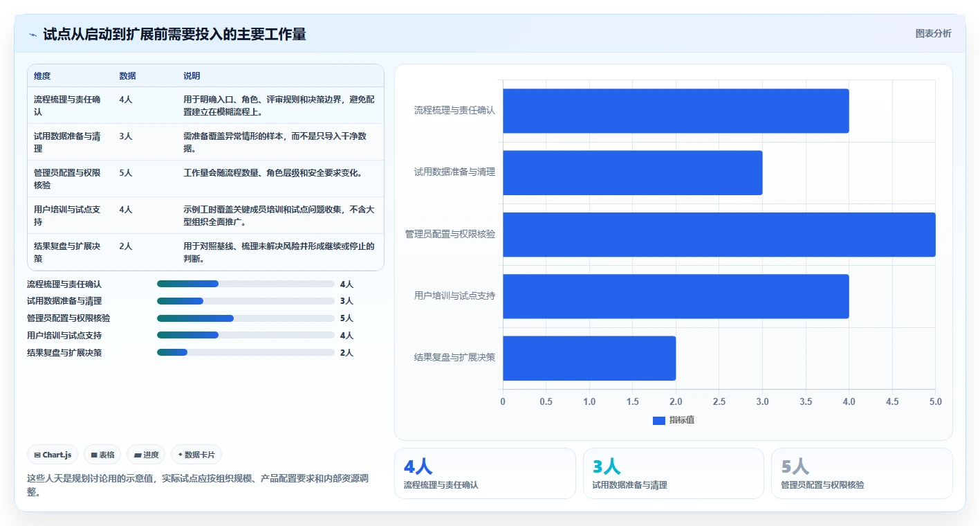Click the description starting 需准备覆盖异常情形
Screen dimensions: 980x526
[275, 142]
